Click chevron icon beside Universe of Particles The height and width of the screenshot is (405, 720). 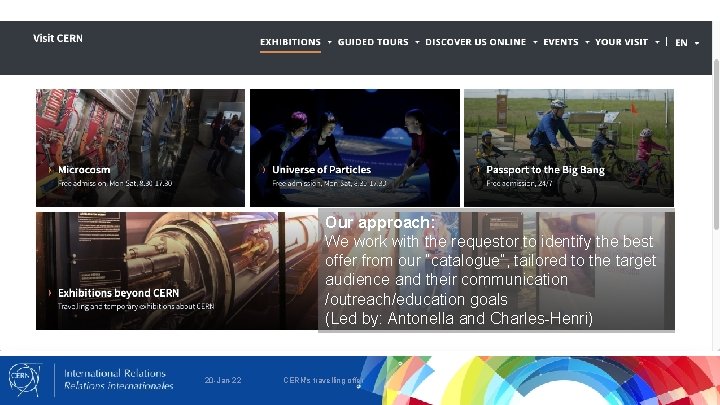click(264, 169)
